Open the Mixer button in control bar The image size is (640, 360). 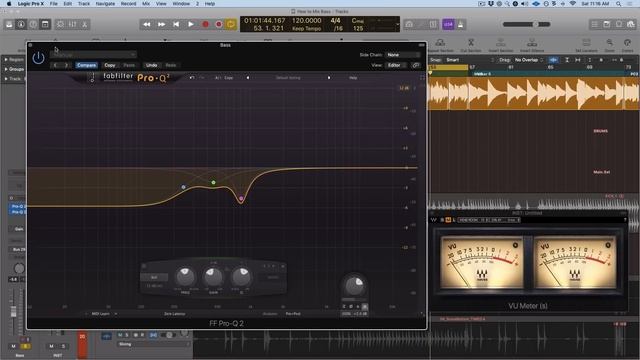(x=72, y=24)
